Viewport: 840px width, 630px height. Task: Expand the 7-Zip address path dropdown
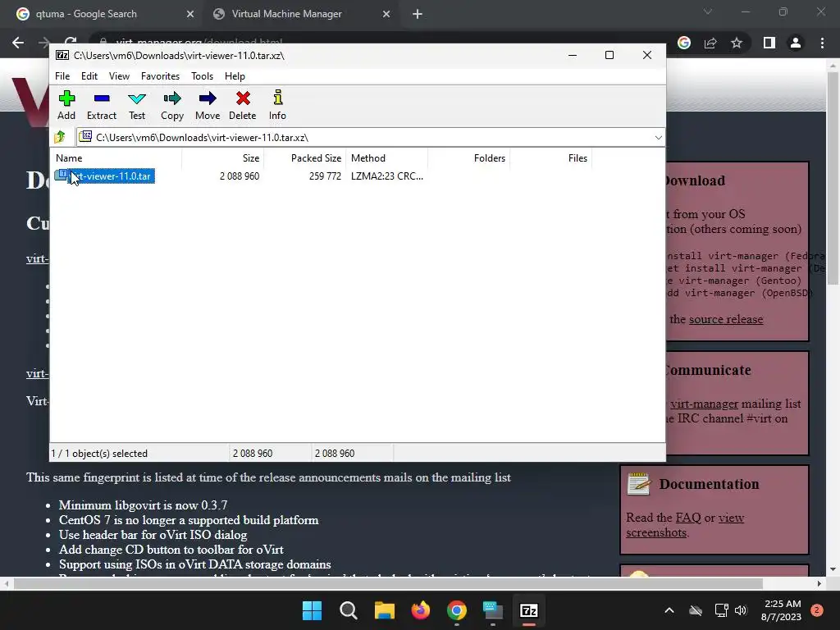coord(658,138)
